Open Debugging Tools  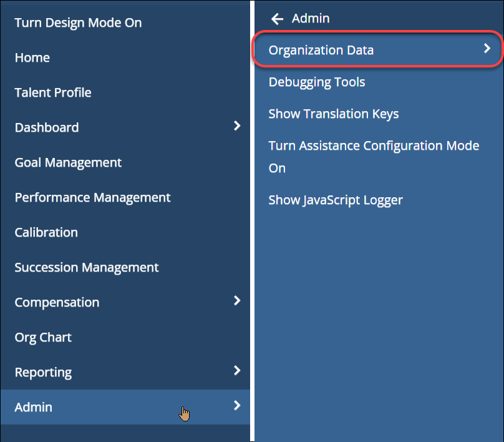tap(317, 82)
